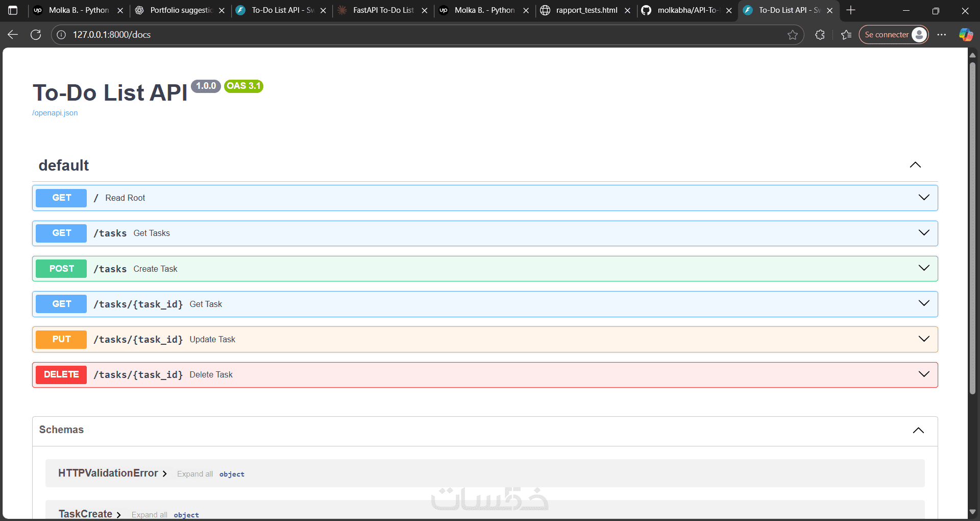Switch to the 'molkabha/API-To' GitHub tab
The image size is (980, 521).
pos(687,10)
